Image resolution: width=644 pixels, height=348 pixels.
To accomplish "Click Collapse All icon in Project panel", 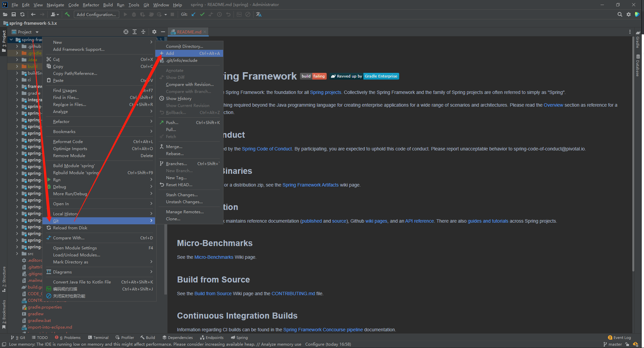I will [143, 32].
